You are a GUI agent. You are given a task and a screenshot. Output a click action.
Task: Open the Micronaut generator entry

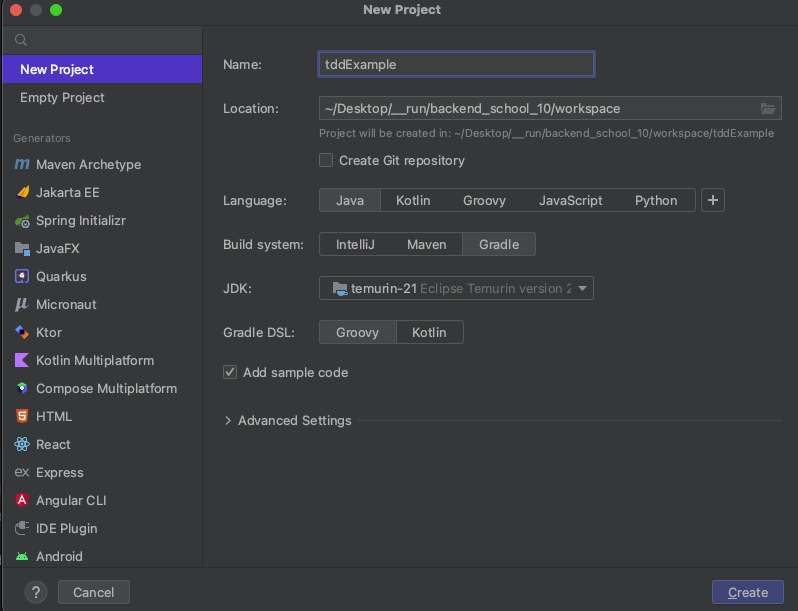pyautogui.click(x=102, y=304)
